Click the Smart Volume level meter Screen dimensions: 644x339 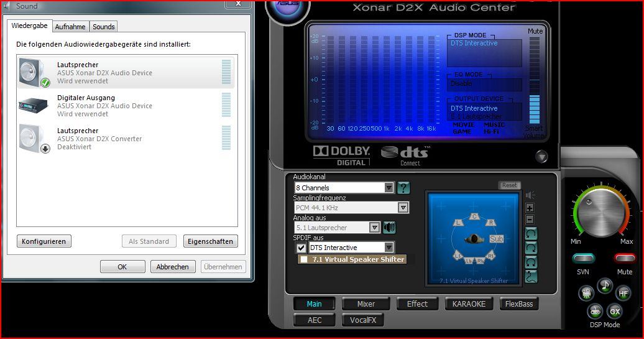point(535,80)
